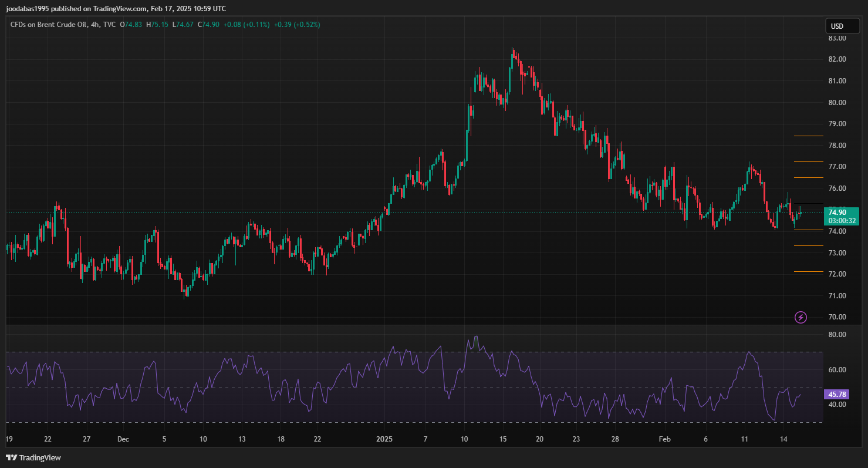Click the high price value 75.15
This screenshot has width=868, height=468.
point(159,25)
